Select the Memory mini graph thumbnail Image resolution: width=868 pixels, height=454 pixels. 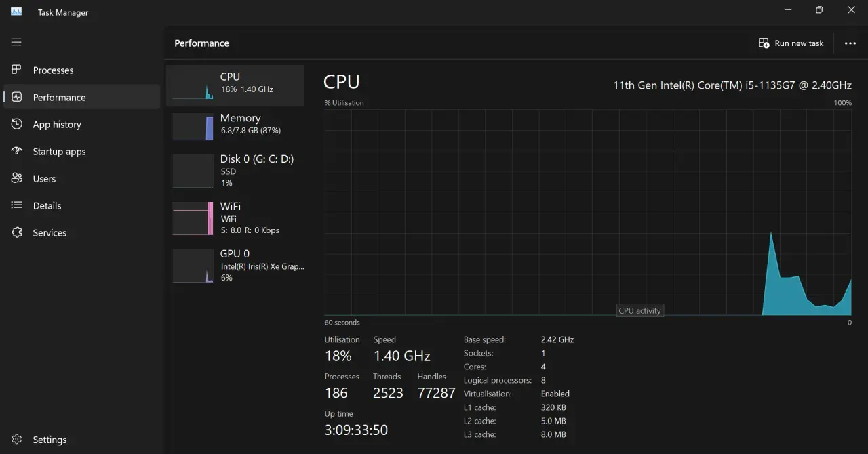pos(193,127)
